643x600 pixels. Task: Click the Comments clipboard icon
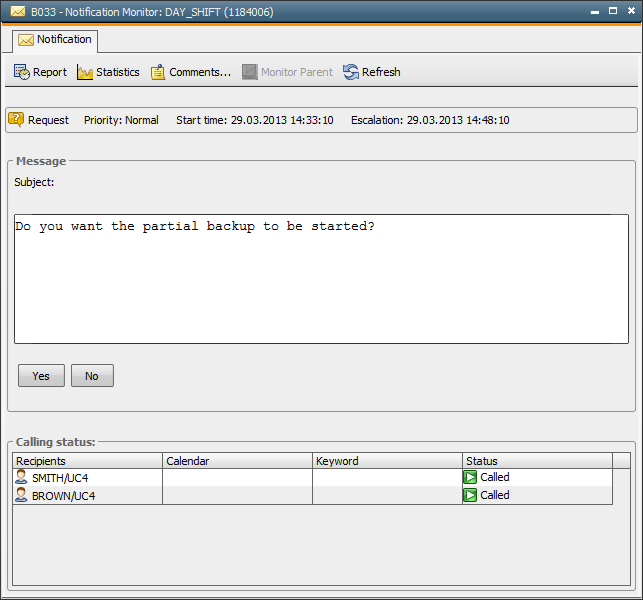pos(158,72)
